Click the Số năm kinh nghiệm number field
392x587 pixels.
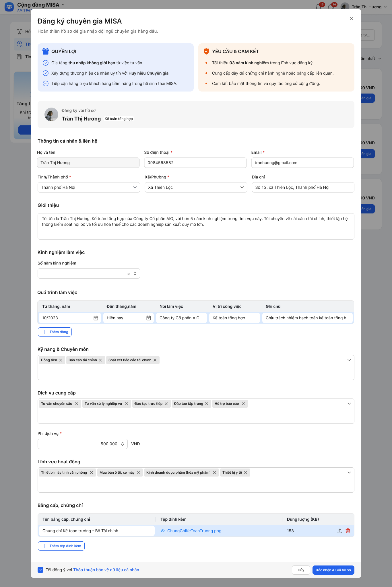click(x=89, y=273)
